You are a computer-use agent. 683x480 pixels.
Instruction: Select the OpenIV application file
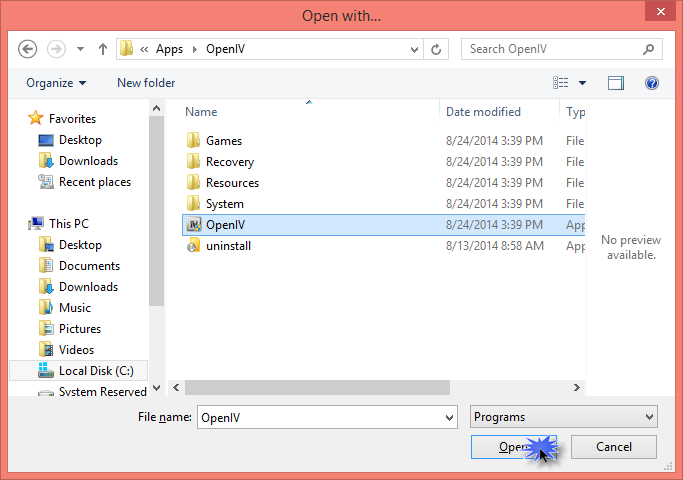(383, 225)
